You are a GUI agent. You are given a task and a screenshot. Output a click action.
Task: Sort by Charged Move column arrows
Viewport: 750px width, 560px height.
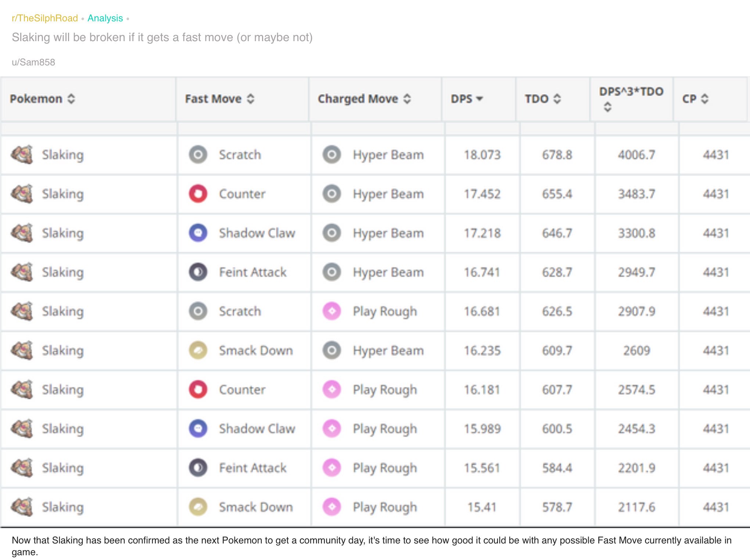click(x=407, y=99)
